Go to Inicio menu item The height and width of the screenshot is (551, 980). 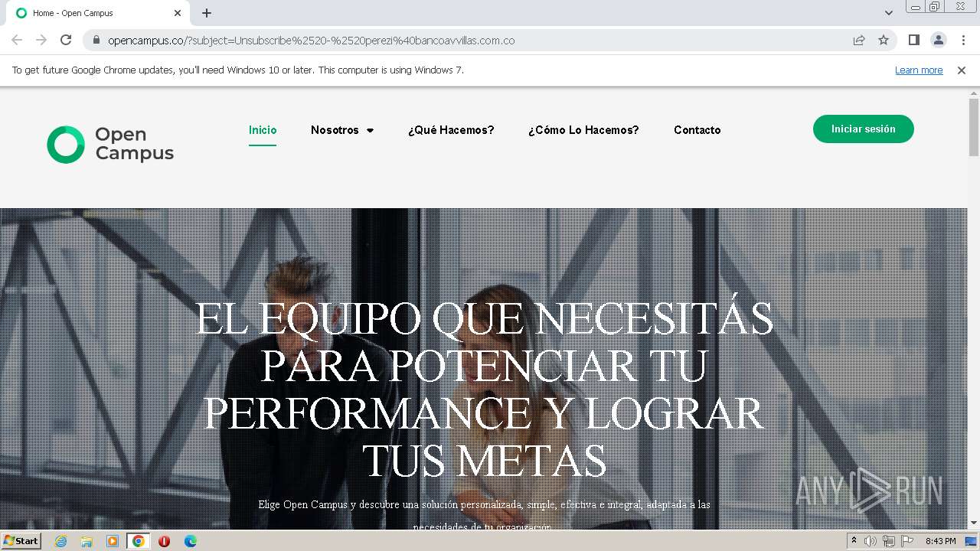pyautogui.click(x=263, y=130)
